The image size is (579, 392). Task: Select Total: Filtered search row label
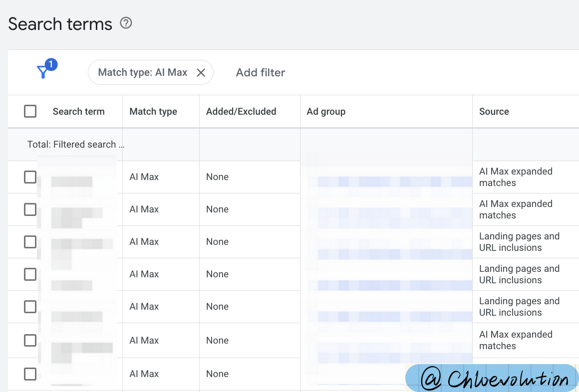75,144
